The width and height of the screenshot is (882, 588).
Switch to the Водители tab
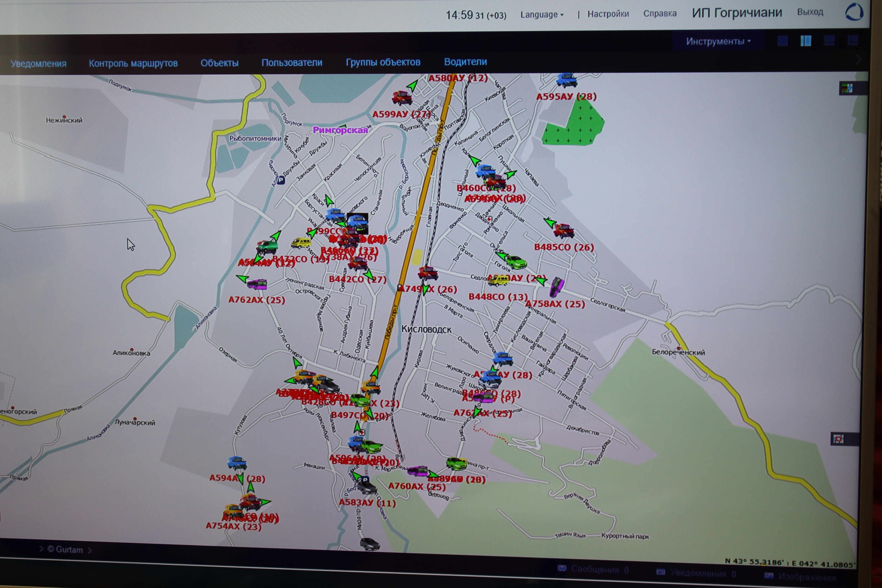[465, 62]
